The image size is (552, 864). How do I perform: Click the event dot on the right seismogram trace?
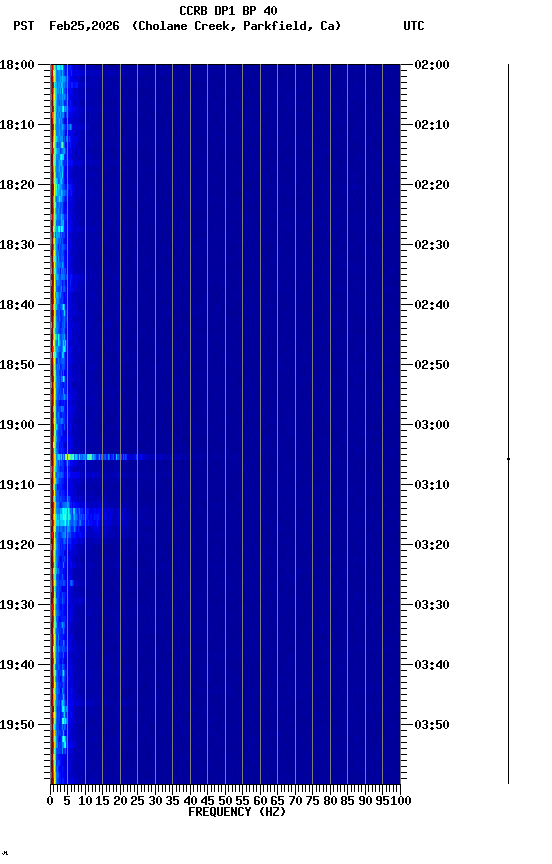pyautogui.click(x=508, y=458)
